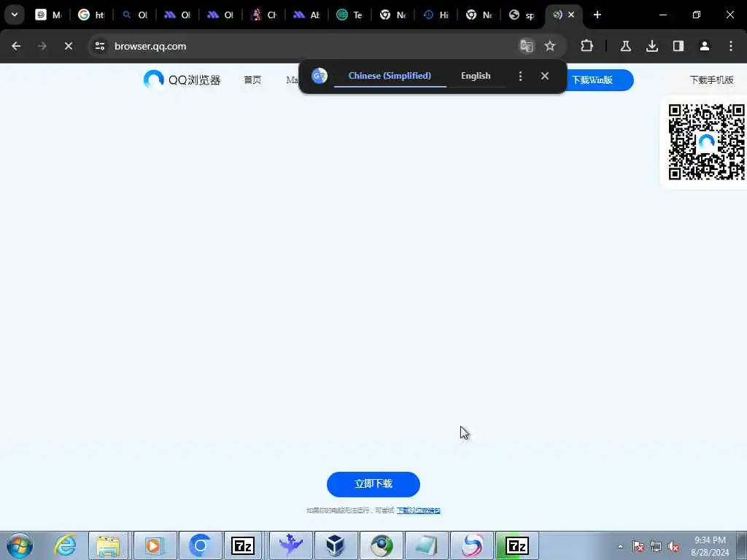The image size is (747, 560).
Task: Open site information icon in address bar
Action: coord(100,46)
